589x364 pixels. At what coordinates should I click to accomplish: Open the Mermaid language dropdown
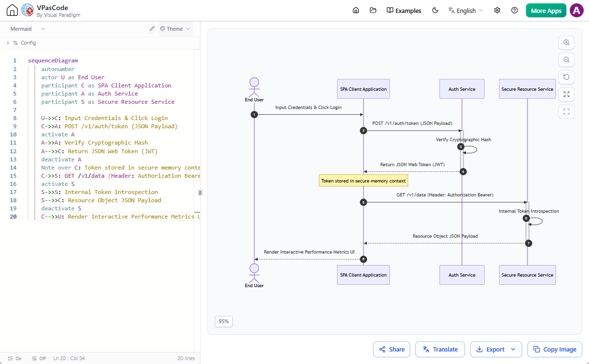click(x=28, y=29)
